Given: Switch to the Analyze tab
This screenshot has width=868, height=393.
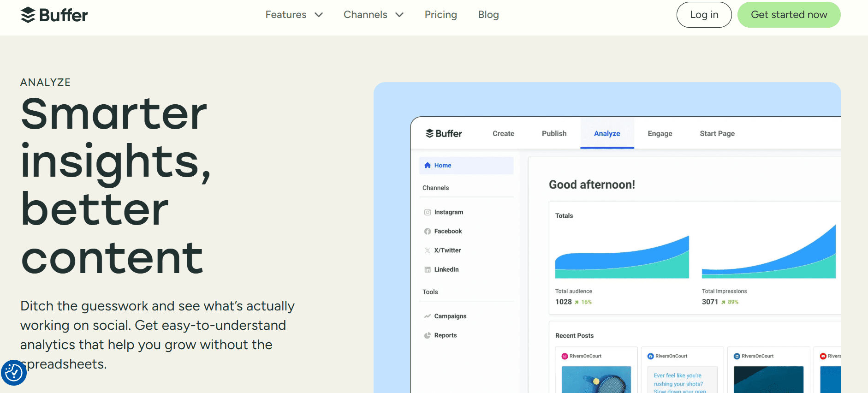Looking at the screenshot, I should [x=607, y=133].
